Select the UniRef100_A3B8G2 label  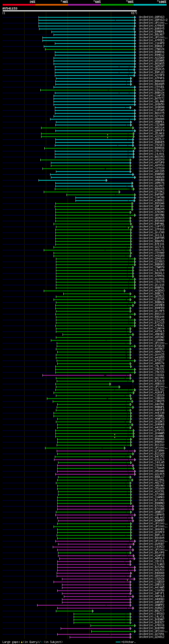(152, 201)
